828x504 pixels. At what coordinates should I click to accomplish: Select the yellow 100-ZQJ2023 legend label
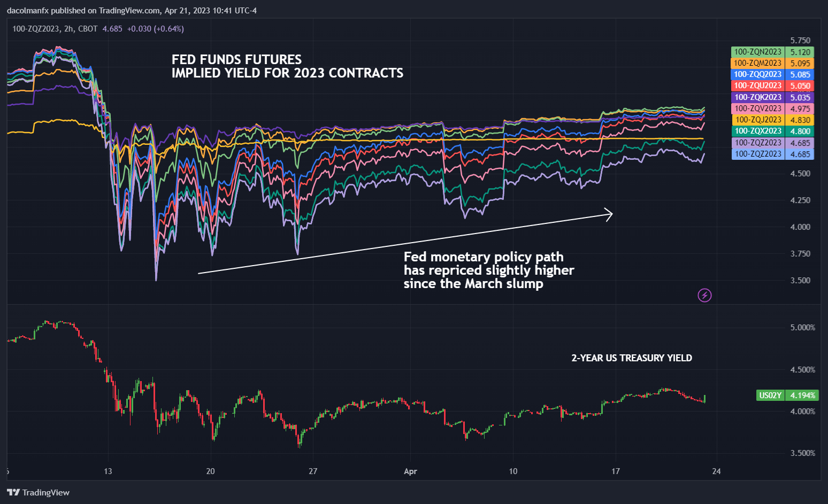point(757,120)
